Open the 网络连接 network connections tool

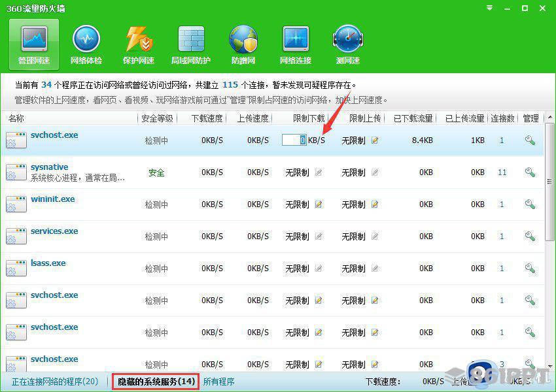tap(296, 44)
